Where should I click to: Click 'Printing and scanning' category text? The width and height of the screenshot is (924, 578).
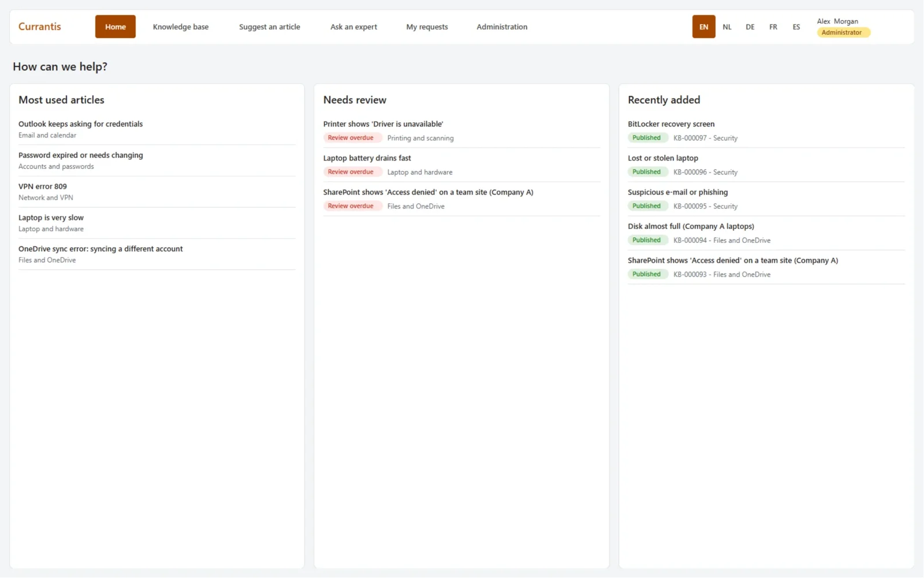[420, 138]
